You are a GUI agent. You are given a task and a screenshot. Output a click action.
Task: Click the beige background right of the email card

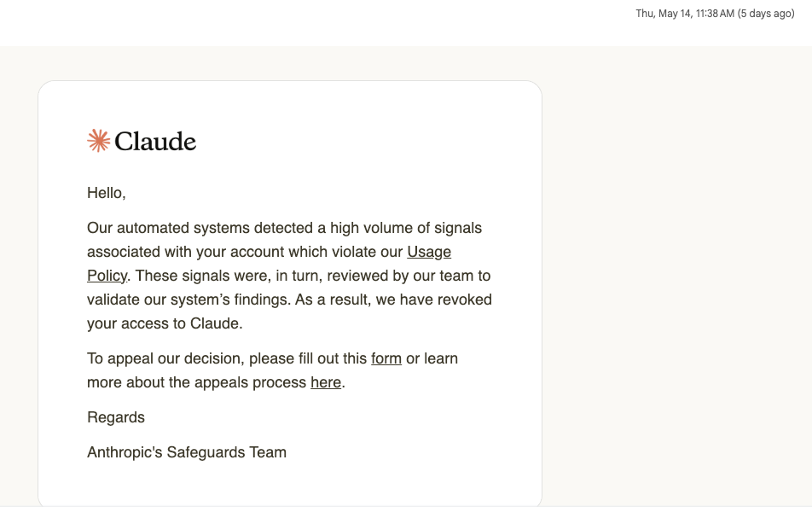pos(673,275)
